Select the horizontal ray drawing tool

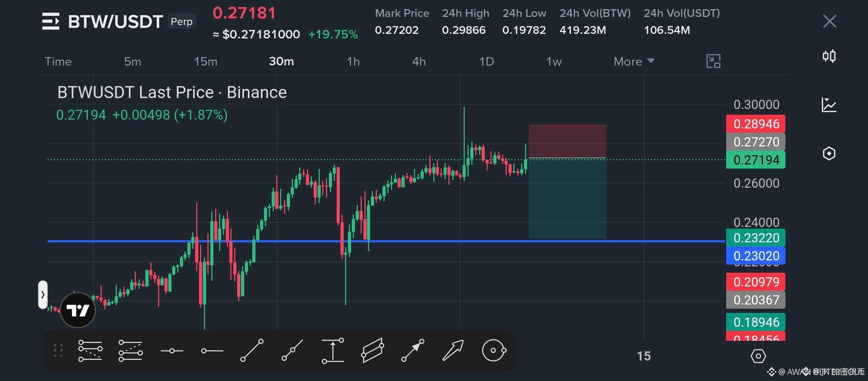pyautogui.click(x=212, y=351)
